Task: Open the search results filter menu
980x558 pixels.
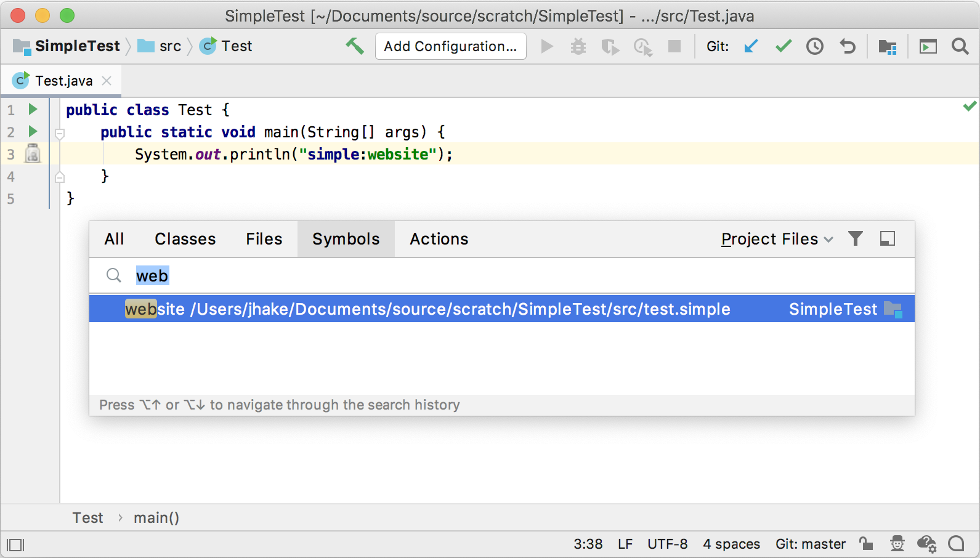Action: 856,238
